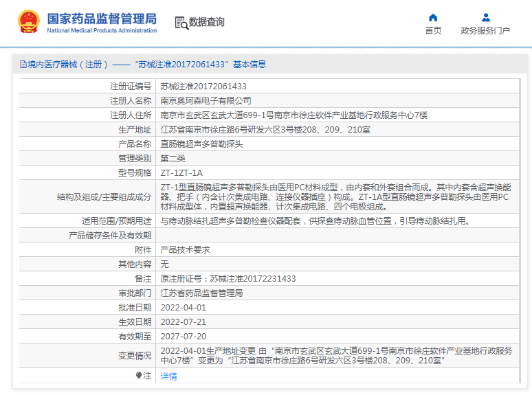This screenshot has width=532, height=395.
Task: Click the 政务服务门户 user icon
Action: 485,17
